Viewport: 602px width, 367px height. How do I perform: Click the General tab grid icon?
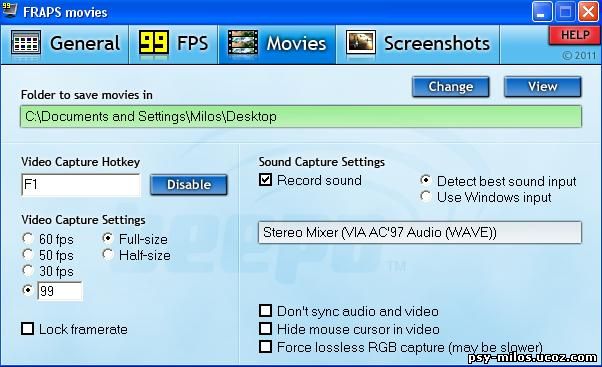coord(26,43)
